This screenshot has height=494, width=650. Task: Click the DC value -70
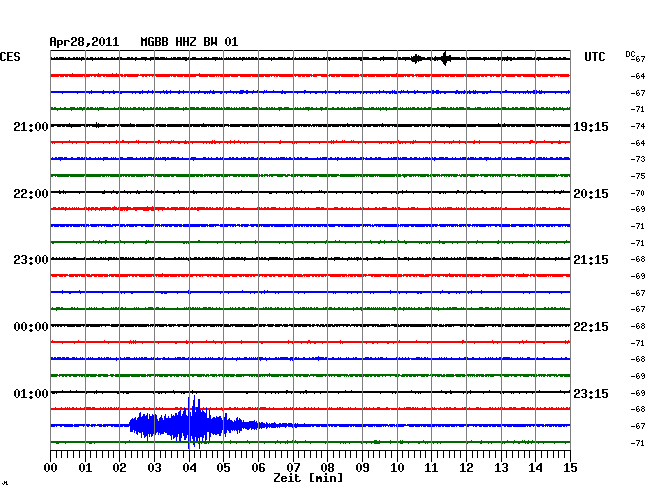coord(638,193)
